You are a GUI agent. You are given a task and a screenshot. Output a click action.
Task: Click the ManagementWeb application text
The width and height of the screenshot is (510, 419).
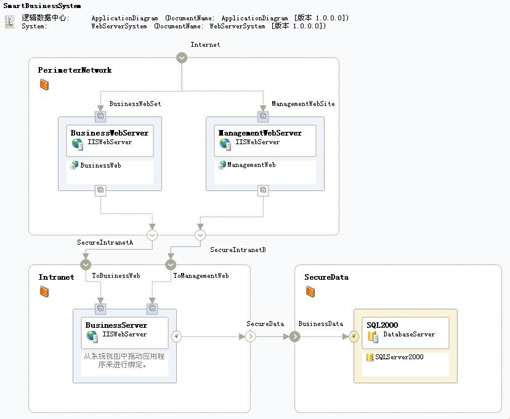251,165
